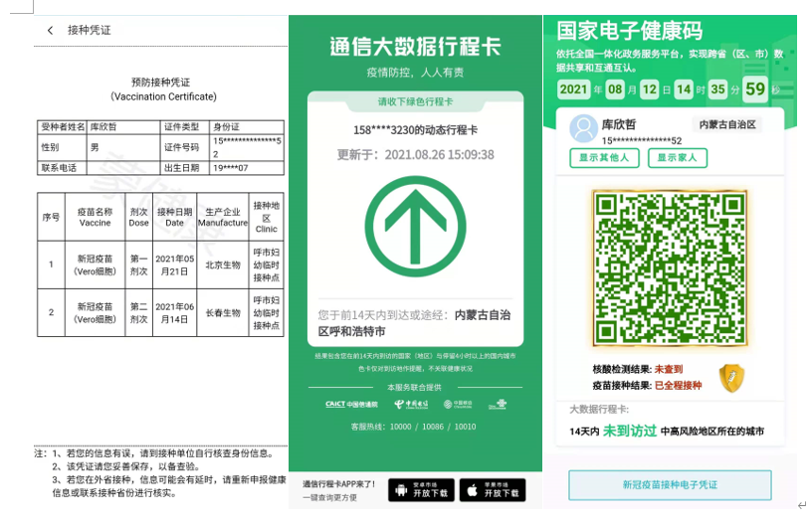This screenshot has height=528, width=812.
Task: Click the China Unicom logo
Action: 498,405
